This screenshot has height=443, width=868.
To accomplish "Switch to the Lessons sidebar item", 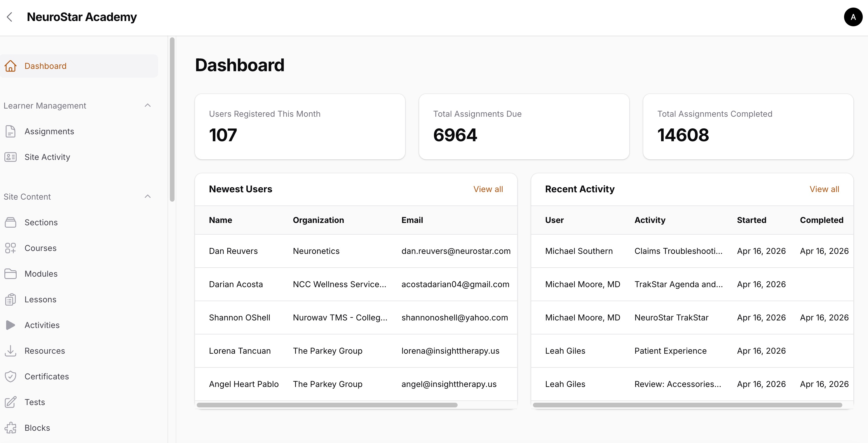I will pos(41,299).
